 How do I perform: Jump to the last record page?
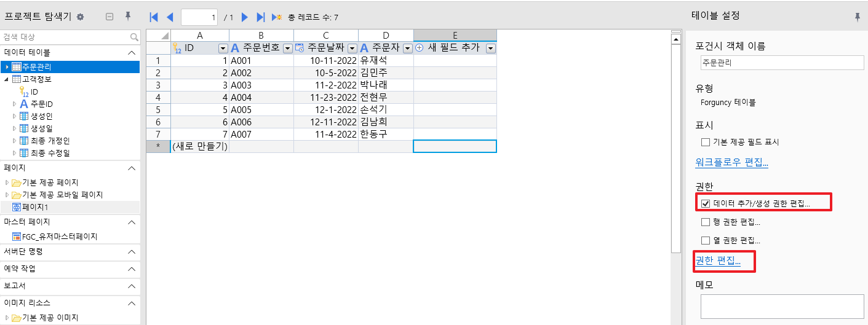[260, 17]
